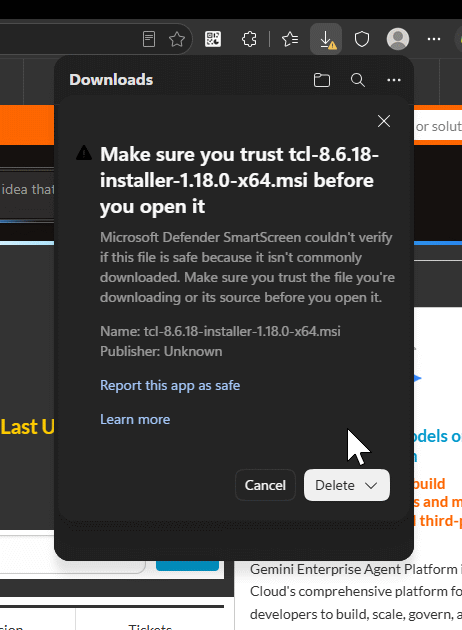Click the Gemini Enterprise Agent Platform text
This screenshot has width=462, height=630.
point(353,569)
